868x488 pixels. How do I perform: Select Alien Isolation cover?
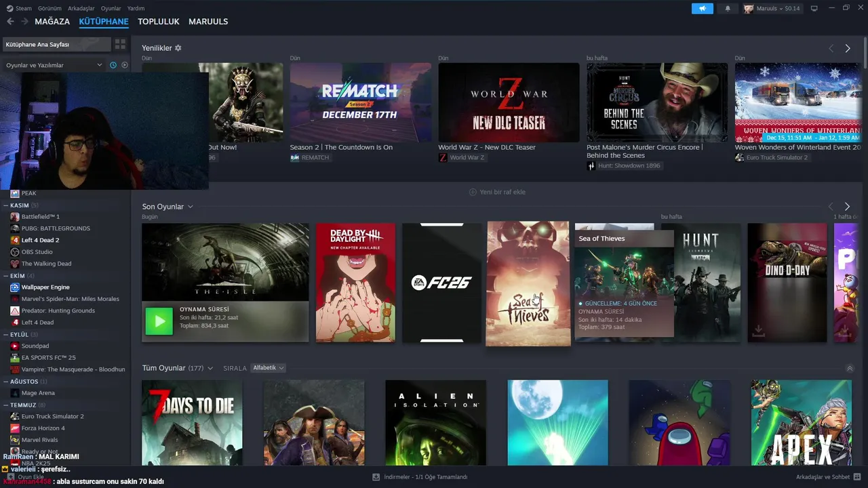coord(435,423)
